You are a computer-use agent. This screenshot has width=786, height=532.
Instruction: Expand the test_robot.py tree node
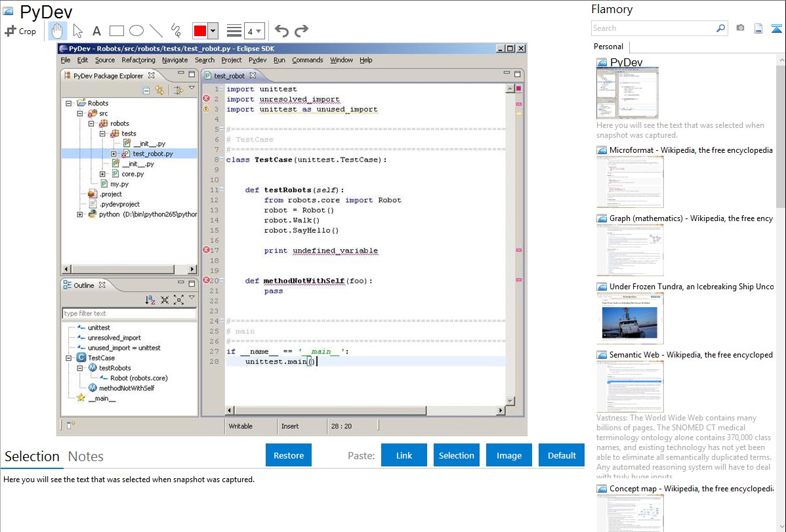(x=114, y=154)
